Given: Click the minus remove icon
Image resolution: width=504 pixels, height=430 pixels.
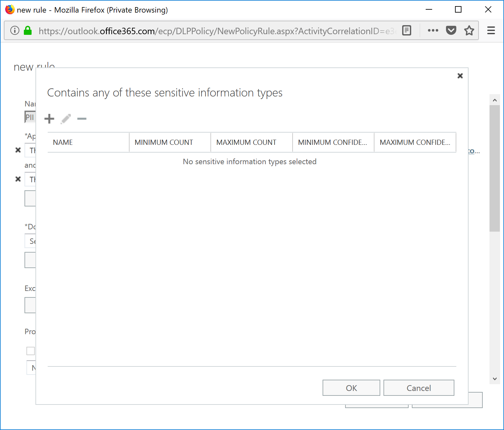Looking at the screenshot, I should 82,119.
